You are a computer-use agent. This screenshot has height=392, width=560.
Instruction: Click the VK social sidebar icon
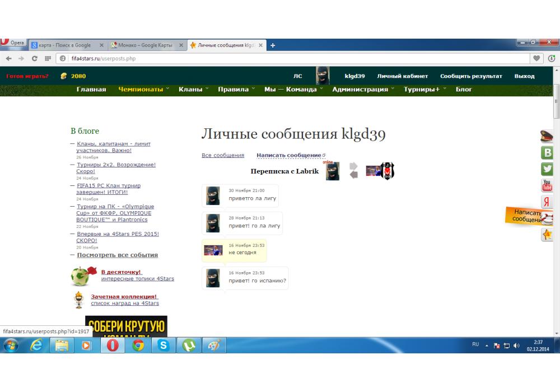pos(547,153)
